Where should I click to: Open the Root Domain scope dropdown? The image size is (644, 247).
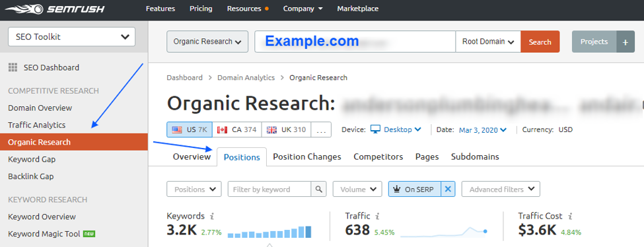point(488,42)
